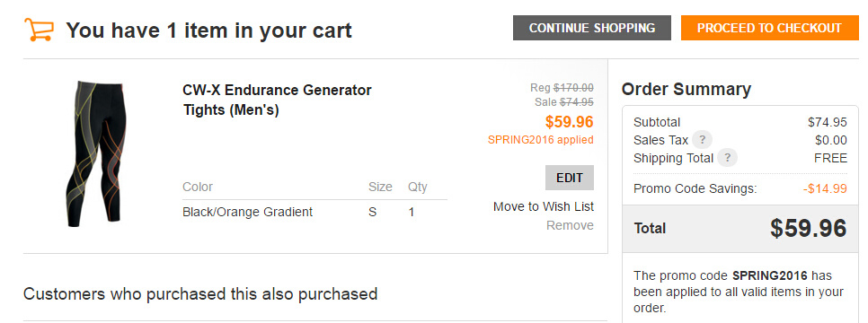Open the Sales Tax help question mark
Viewport: 868px width, 323px height.
tap(702, 139)
